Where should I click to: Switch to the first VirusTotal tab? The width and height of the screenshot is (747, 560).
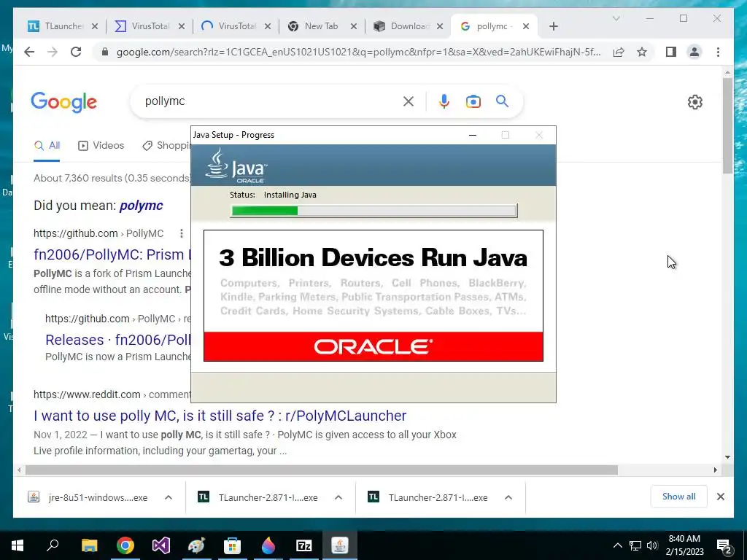pyautogui.click(x=142, y=26)
